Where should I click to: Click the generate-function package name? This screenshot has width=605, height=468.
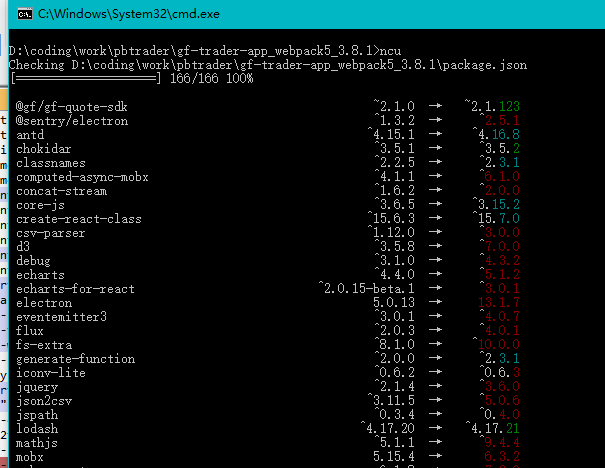pos(75,359)
